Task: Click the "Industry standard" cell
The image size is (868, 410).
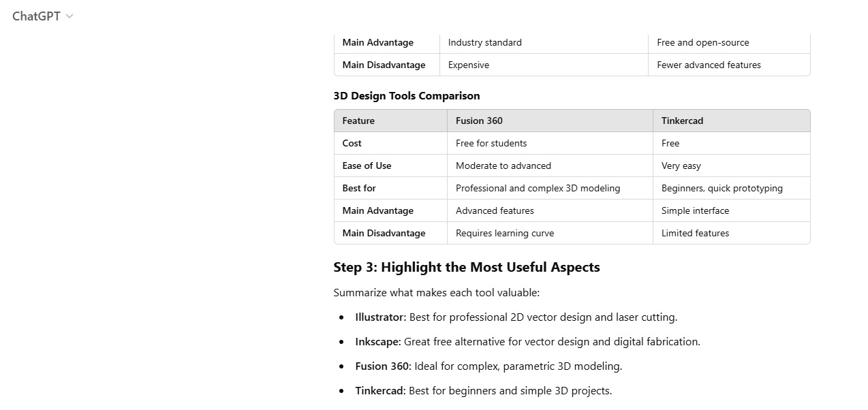Action: coord(485,42)
